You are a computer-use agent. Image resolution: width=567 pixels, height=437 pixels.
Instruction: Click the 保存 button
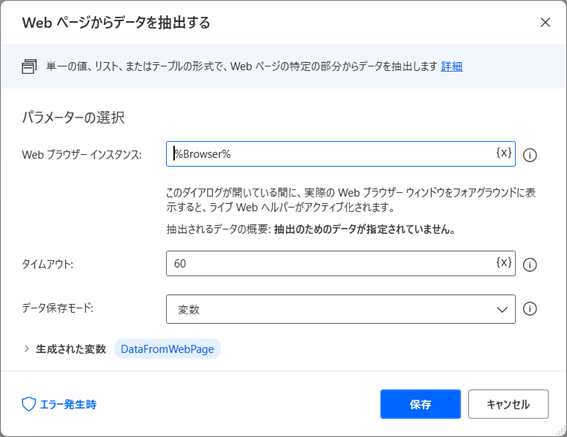[x=420, y=404]
